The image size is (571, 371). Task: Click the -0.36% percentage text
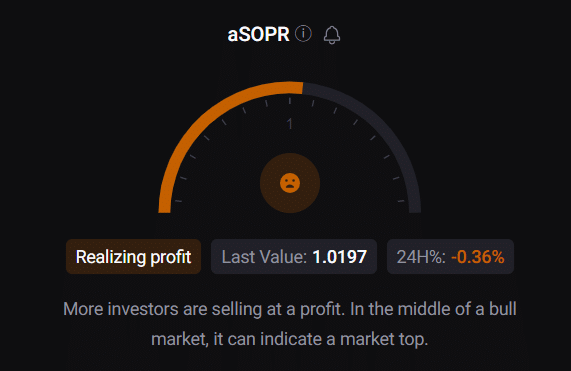click(477, 257)
